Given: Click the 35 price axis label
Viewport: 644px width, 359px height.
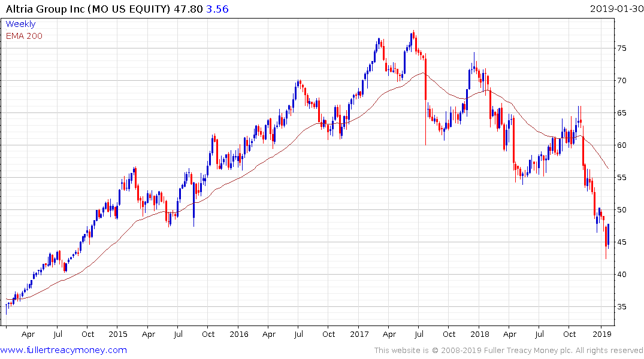Looking at the screenshot, I should (621, 307).
